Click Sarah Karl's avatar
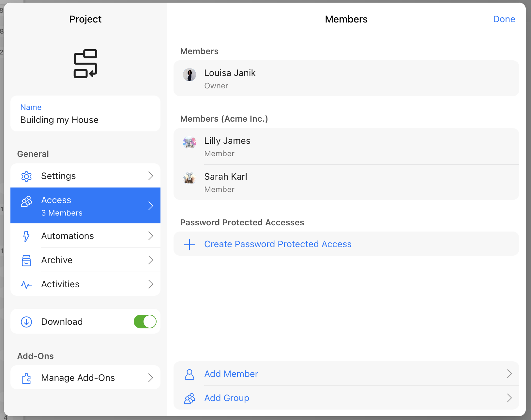The image size is (531, 420). tap(190, 178)
